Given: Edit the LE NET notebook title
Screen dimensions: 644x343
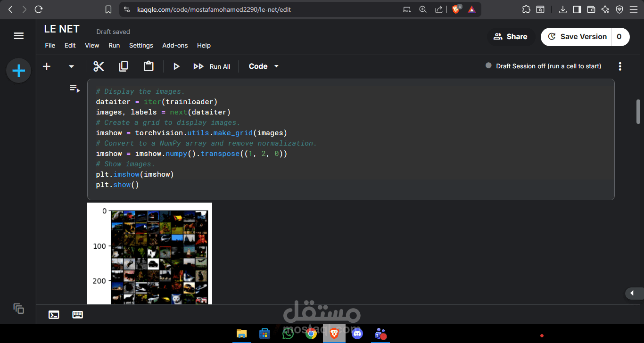Looking at the screenshot, I should pos(62,29).
